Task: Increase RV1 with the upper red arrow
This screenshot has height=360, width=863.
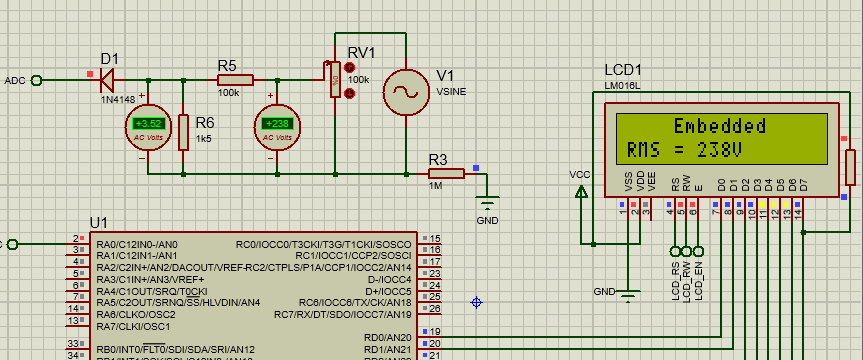Action: point(349,68)
